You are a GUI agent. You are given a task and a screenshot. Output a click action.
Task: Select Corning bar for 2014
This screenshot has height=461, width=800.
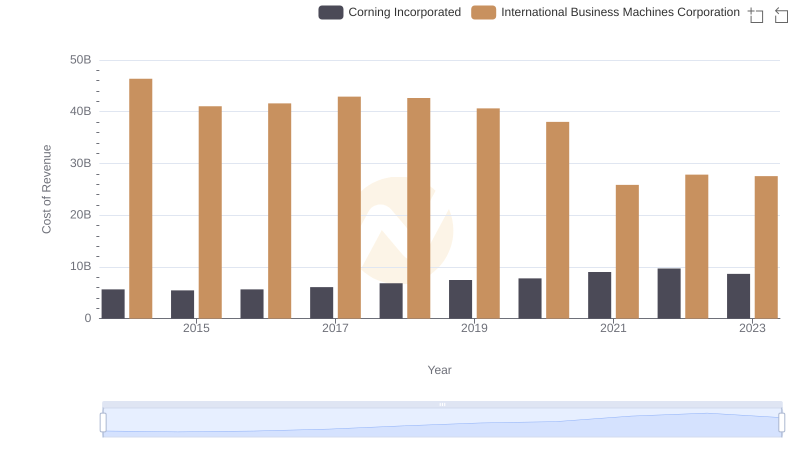pos(113,304)
